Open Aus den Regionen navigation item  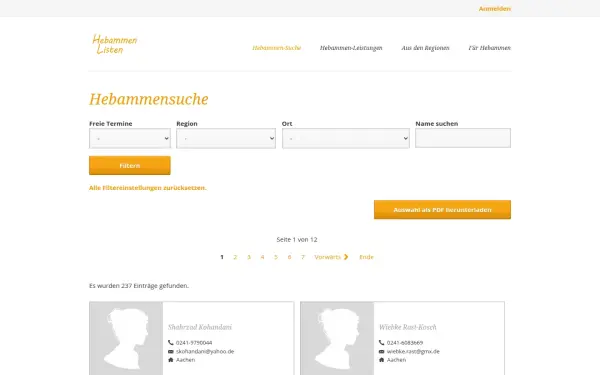[x=425, y=48]
